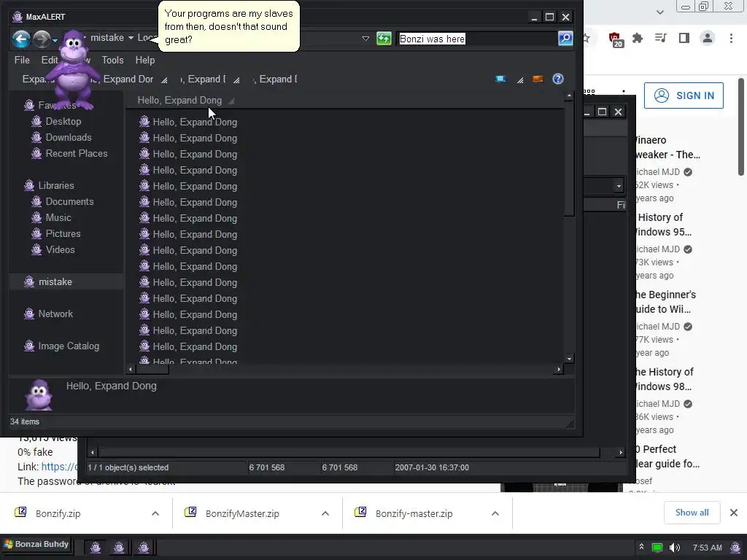Screen dimensions: 747x560
Task: Click the Bonzi Buddy character on screen
Action: click(x=73, y=69)
